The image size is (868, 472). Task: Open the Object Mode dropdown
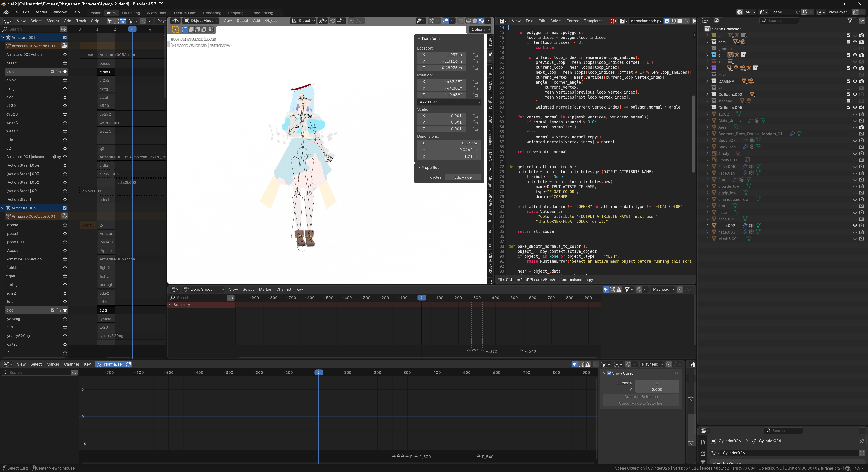point(201,21)
